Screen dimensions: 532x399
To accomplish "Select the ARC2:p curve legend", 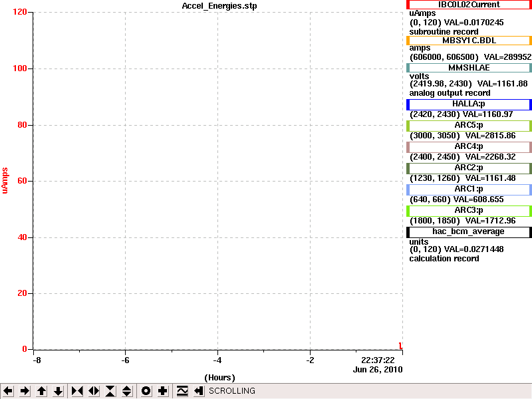I will tap(469, 168).
